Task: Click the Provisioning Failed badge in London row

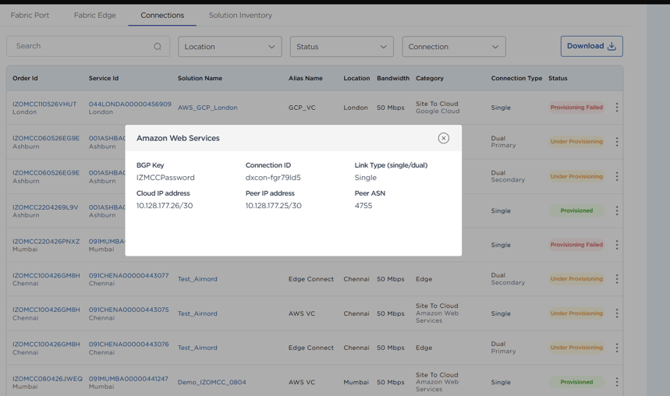Action: 576,107
